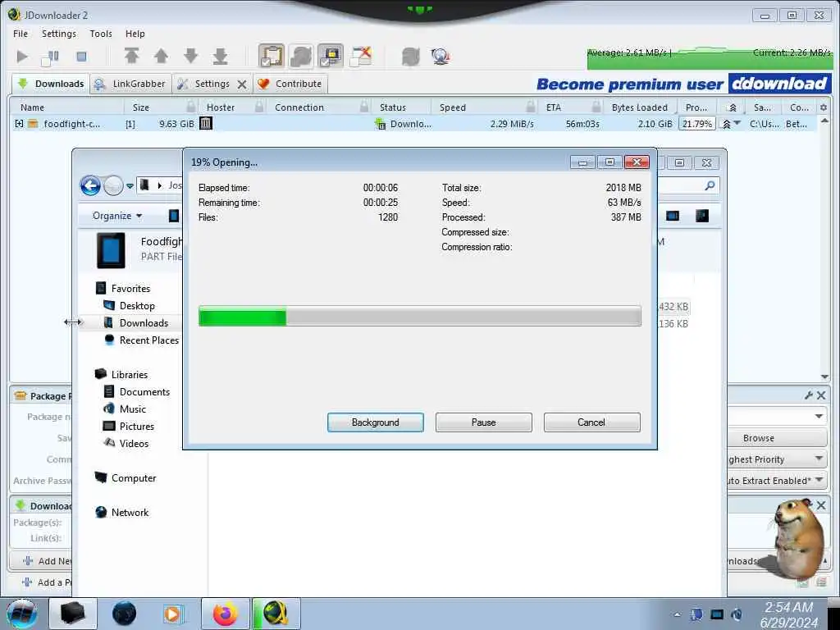Screen dimensions: 840x630
Task: Select Downloads in Explorer sidebar
Action: pos(143,322)
